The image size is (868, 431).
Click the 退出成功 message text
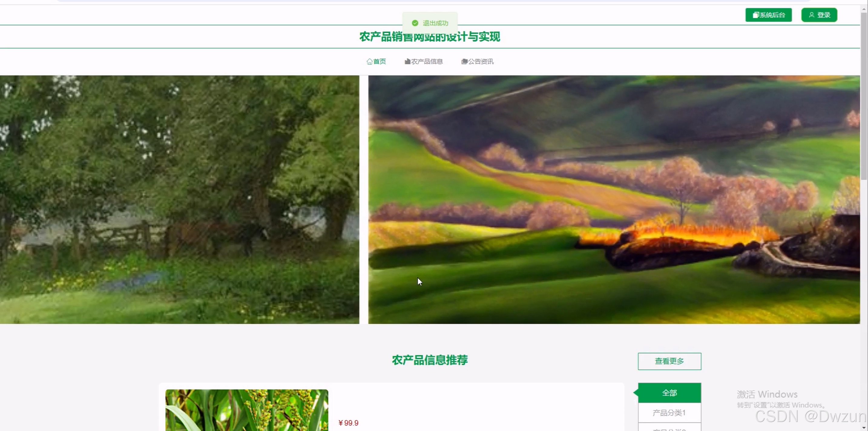pos(435,23)
